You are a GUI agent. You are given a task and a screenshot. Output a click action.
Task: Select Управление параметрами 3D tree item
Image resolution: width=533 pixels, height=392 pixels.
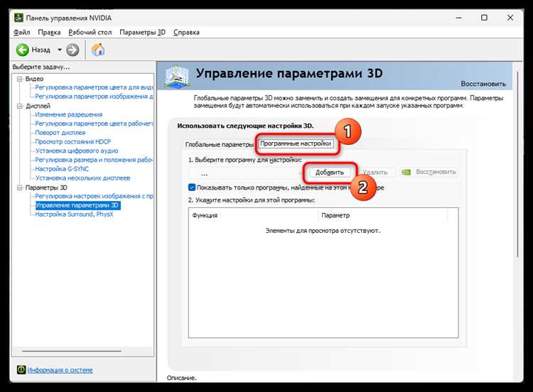point(77,205)
